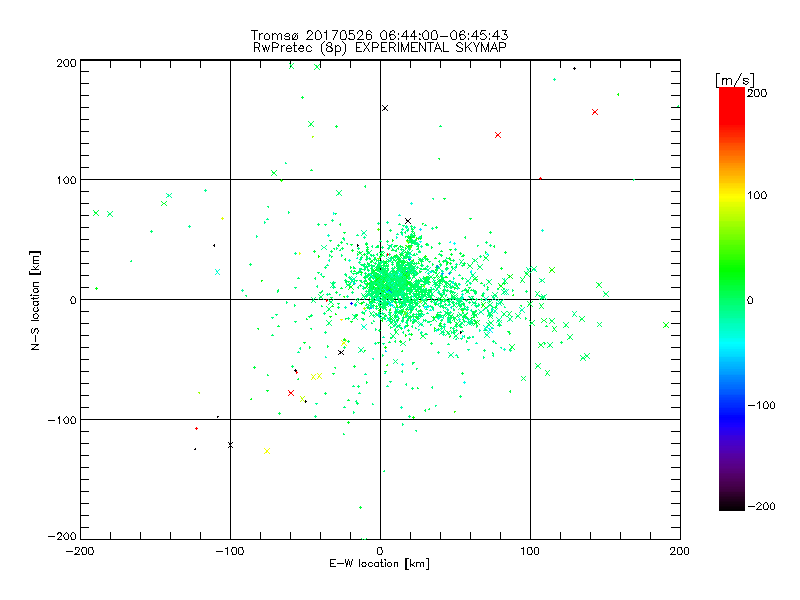The height and width of the screenshot is (600, 800).
Task: Click y-axis tick label "0"
Action: coord(73,300)
